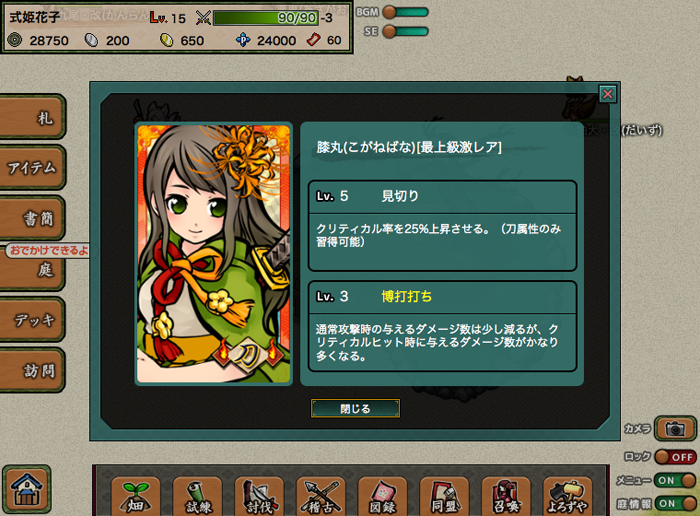Toggle the メニュー menu switch
Image resolution: width=700 pixels, height=516 pixels.
675,480
